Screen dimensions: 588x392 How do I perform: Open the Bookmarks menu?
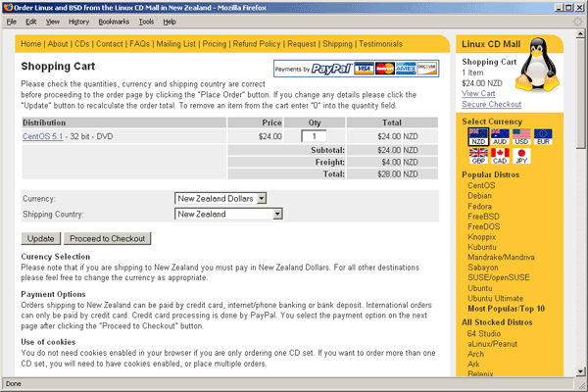(114, 22)
